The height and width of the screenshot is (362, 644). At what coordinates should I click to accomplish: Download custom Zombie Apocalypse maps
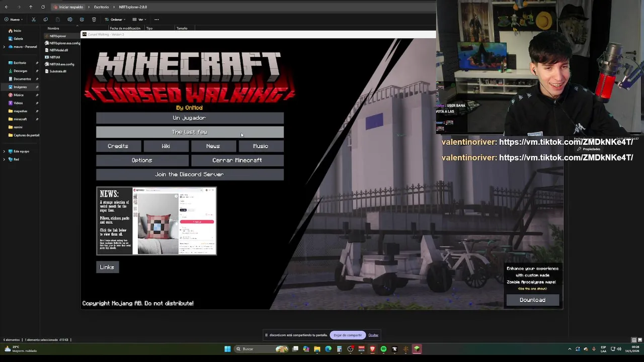tap(532, 300)
